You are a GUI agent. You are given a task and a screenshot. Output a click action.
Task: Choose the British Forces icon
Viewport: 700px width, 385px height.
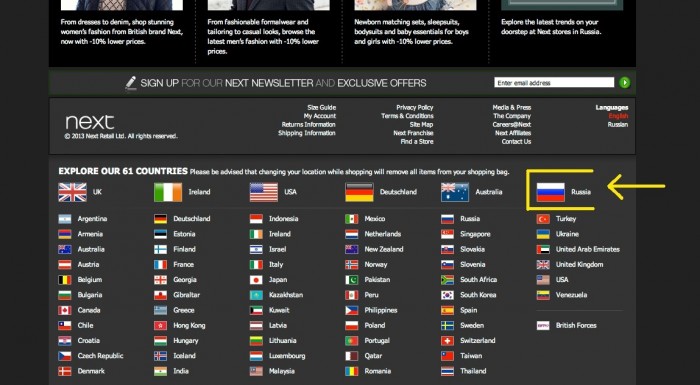[x=543, y=326]
